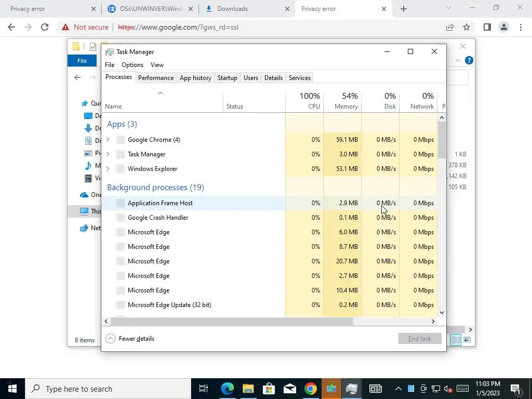Sort processes by Status column
The image size is (532, 399).
254,101
